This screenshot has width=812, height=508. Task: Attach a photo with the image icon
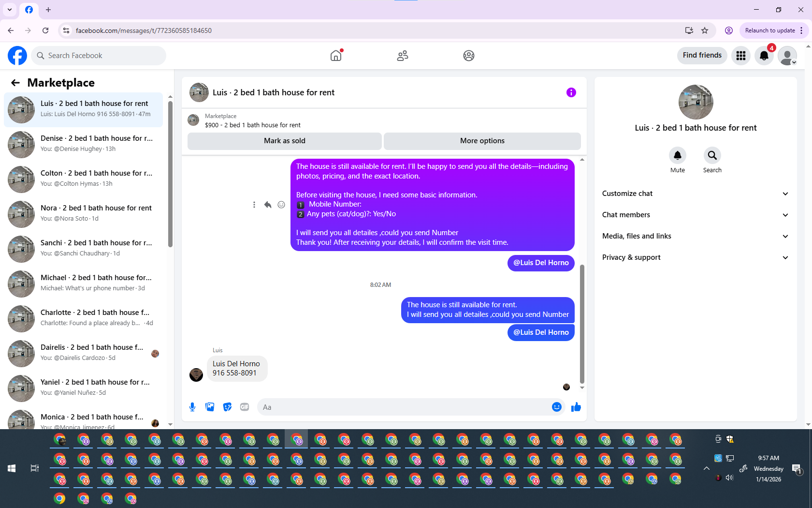pyautogui.click(x=210, y=407)
